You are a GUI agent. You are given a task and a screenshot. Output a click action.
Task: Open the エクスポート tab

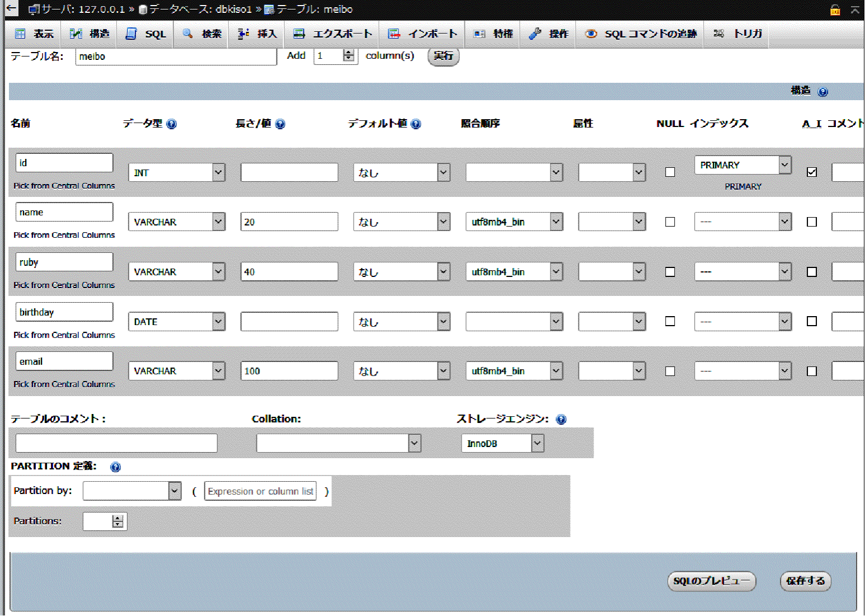point(332,34)
